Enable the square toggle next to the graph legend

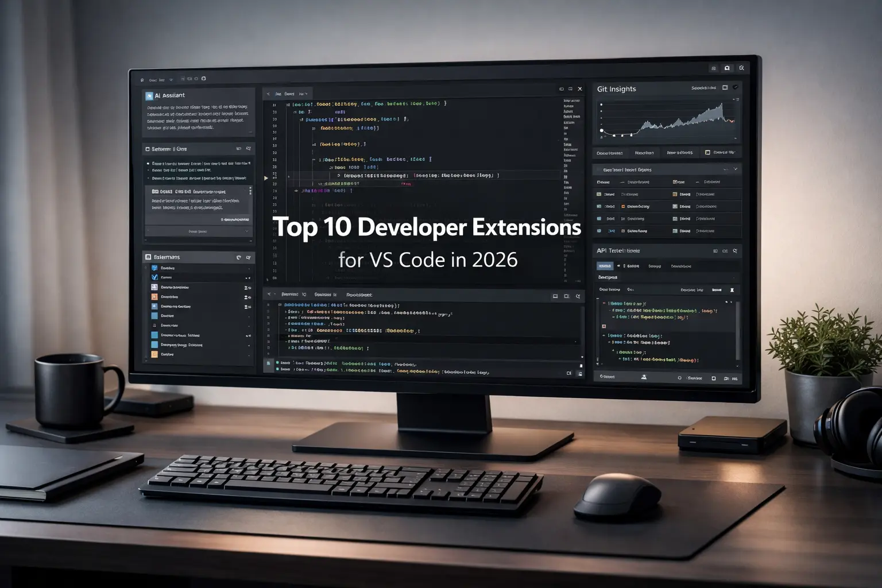707,153
